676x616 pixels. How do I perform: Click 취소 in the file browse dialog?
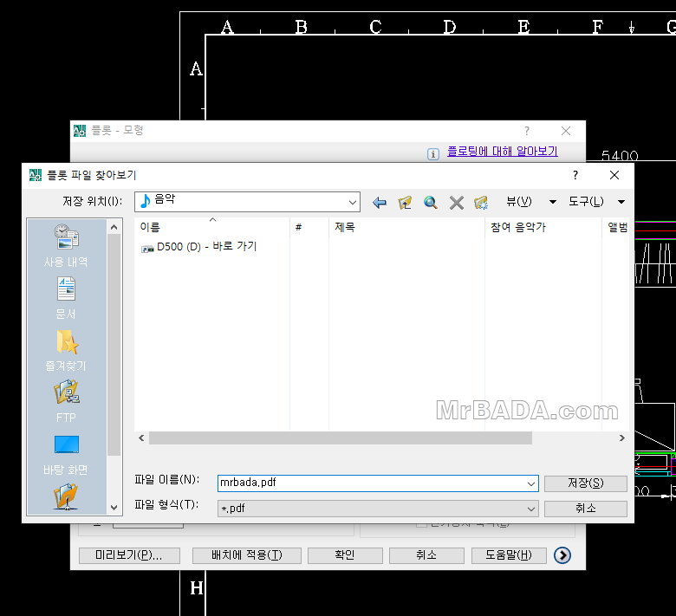pyautogui.click(x=586, y=509)
